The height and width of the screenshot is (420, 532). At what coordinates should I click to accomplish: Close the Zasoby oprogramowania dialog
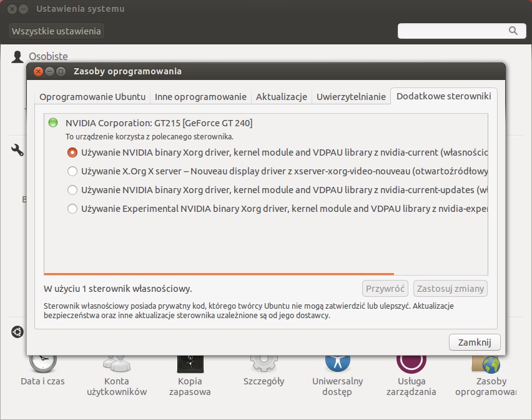(x=38, y=71)
